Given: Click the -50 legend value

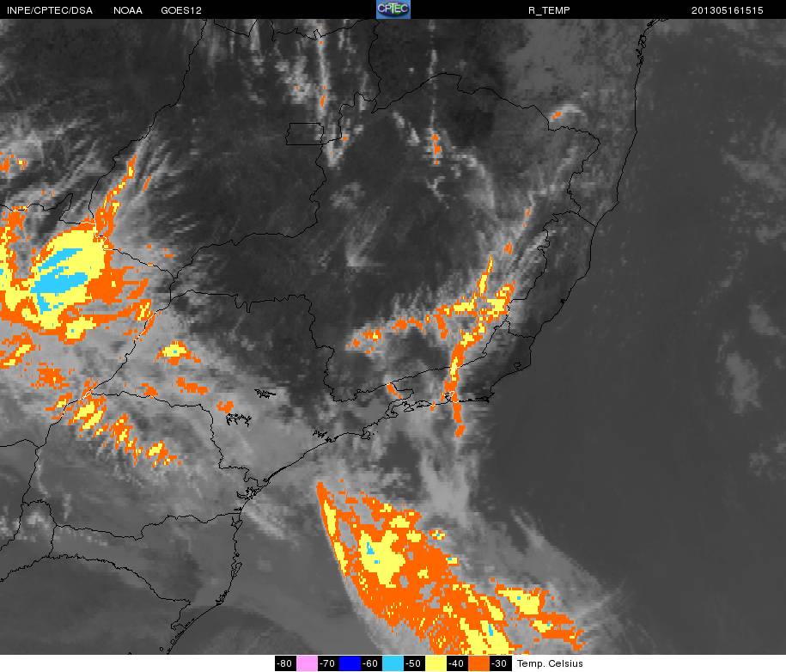Looking at the screenshot, I should (415, 663).
